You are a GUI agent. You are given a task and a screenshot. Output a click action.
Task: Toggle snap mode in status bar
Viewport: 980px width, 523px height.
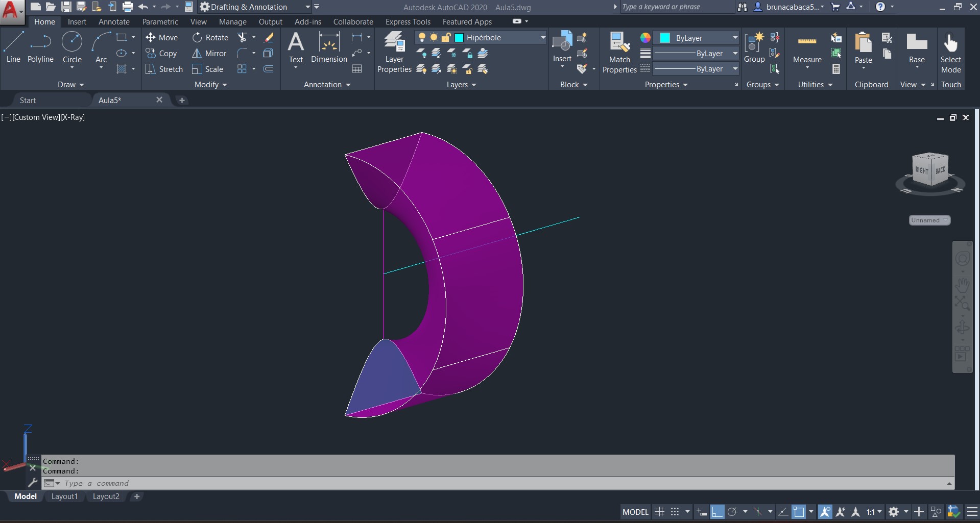tap(675, 512)
